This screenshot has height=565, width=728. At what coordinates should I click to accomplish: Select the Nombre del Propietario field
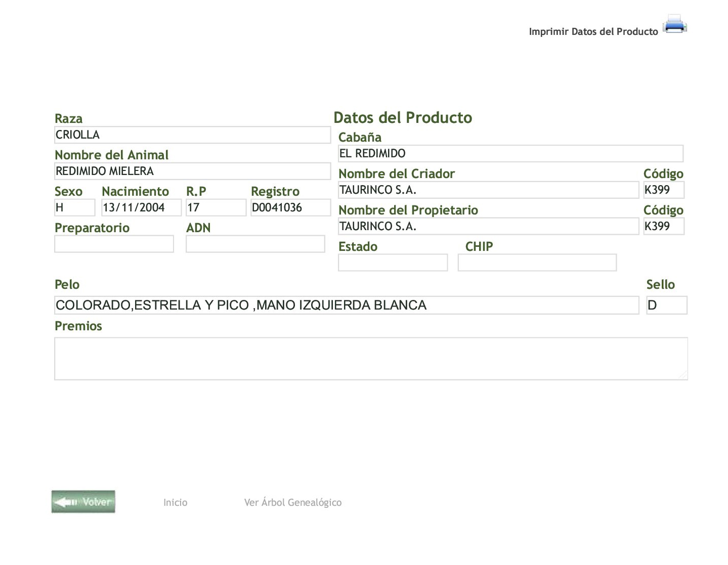pyautogui.click(x=488, y=227)
